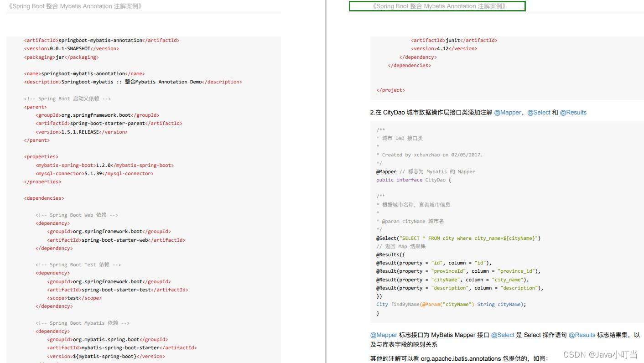644x363 pixels.
Task: Click @Mapper link before '标志接口为 MyBatis Mapper 接口'
Action: click(x=384, y=335)
